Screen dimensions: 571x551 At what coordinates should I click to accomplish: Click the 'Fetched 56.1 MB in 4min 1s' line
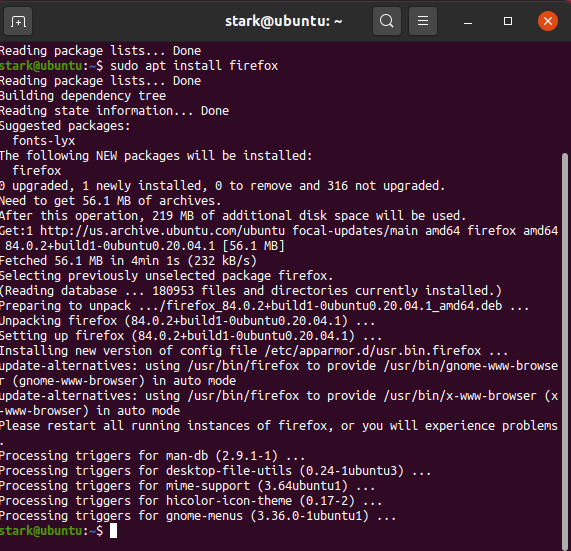(128, 261)
